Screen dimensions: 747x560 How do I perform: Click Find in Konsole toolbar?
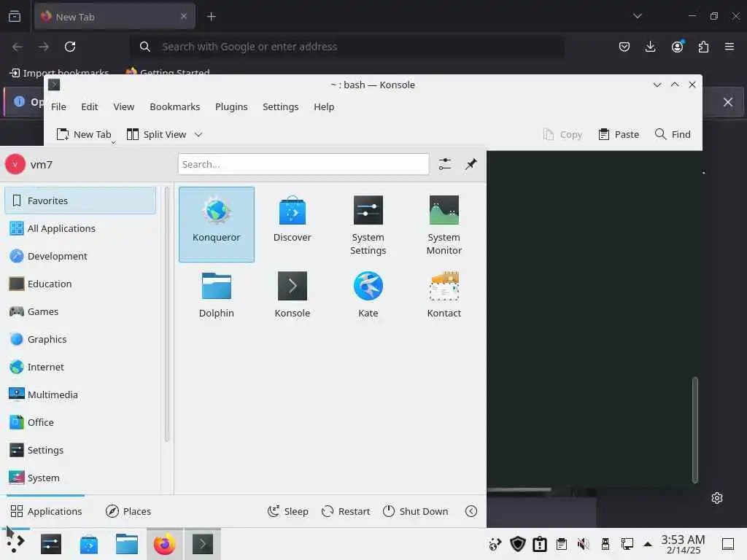coord(673,135)
